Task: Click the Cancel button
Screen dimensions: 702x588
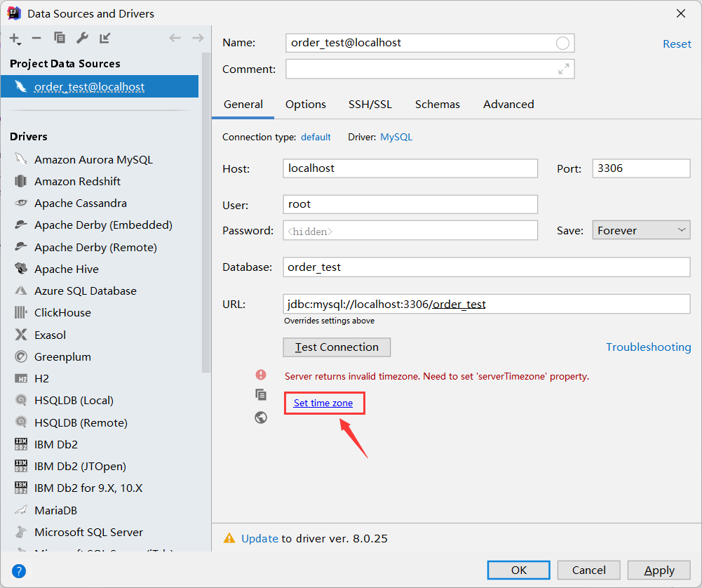Action: coord(588,570)
